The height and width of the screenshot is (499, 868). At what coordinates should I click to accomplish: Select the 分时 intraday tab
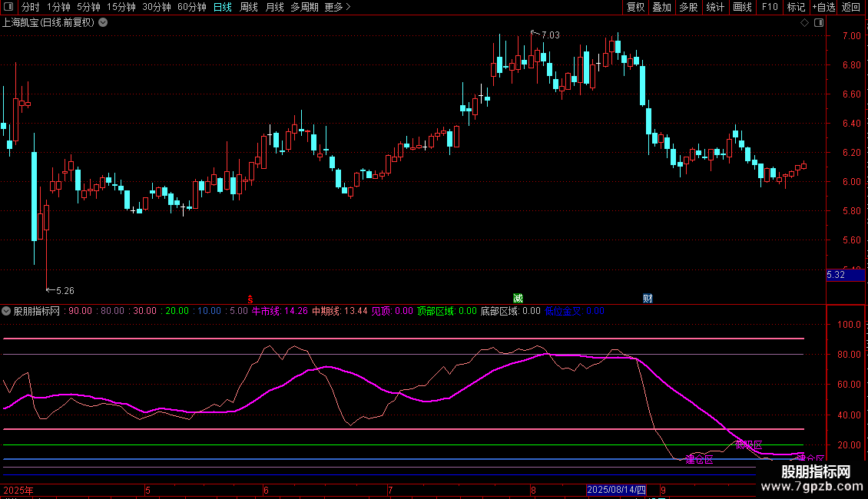[30, 8]
